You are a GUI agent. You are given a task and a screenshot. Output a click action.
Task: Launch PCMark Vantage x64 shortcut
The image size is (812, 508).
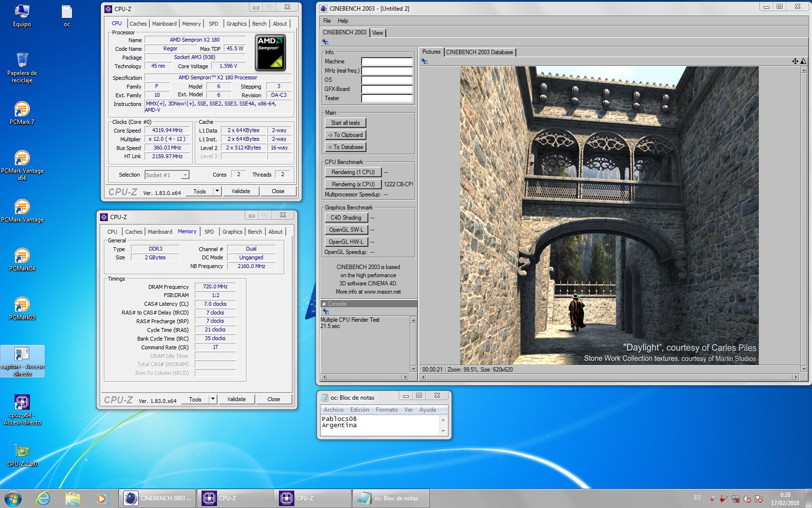[22, 165]
